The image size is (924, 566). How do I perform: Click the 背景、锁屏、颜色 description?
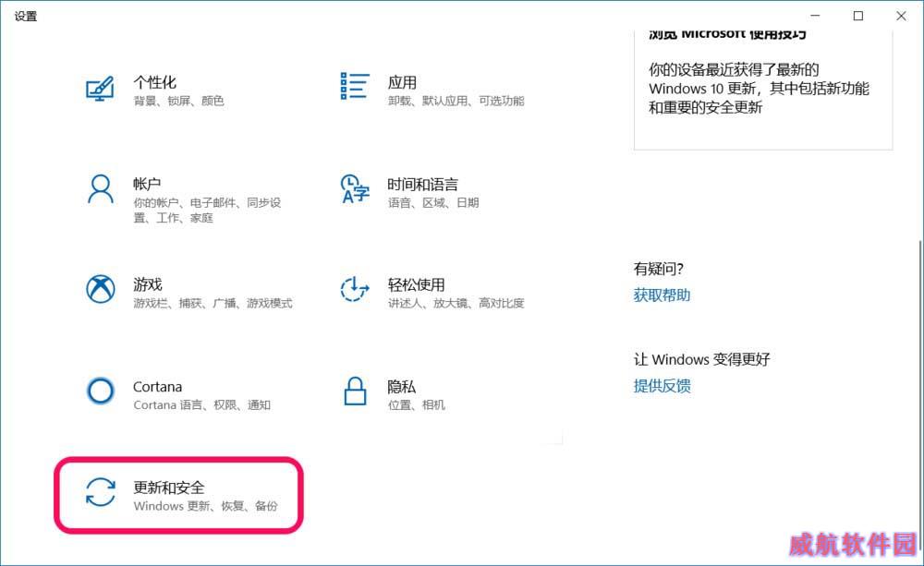click(x=178, y=101)
